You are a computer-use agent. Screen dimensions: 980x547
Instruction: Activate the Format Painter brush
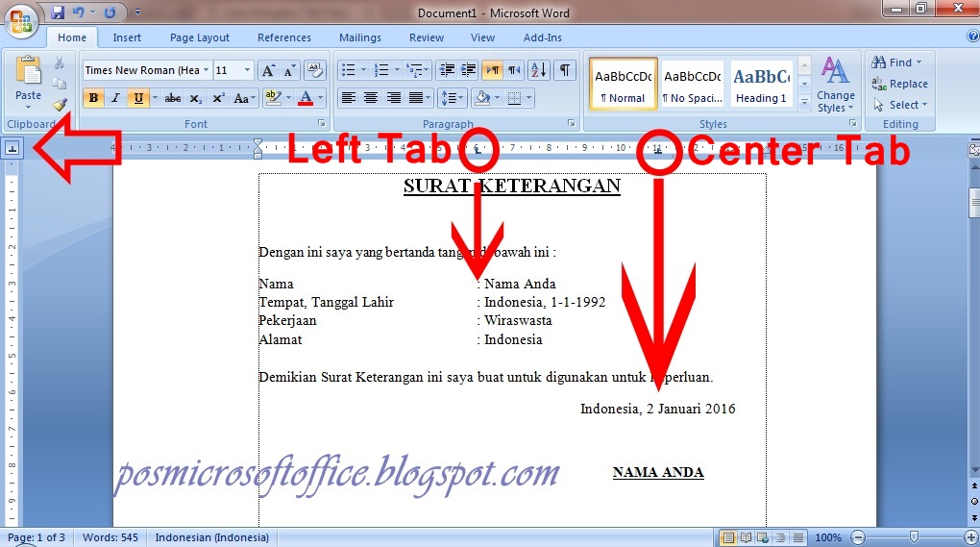(x=60, y=105)
